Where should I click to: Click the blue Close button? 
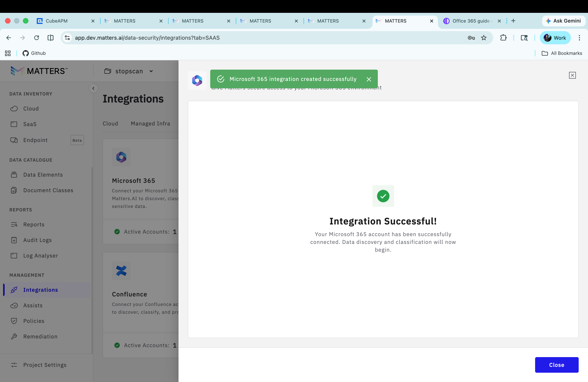557,365
